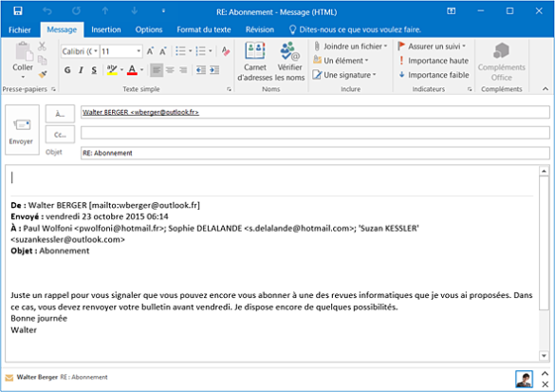
Task: Open the Fichier tab
Action: pos(20,29)
